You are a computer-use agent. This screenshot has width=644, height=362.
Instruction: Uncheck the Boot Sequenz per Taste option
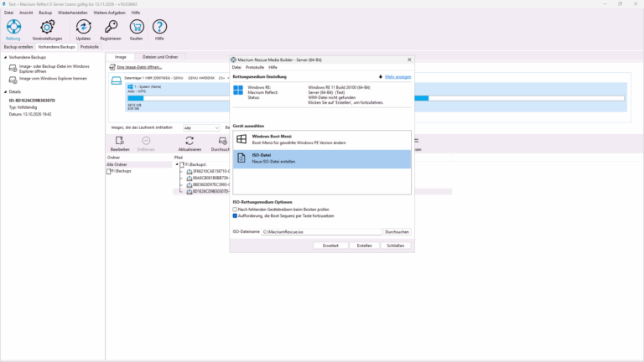235,216
